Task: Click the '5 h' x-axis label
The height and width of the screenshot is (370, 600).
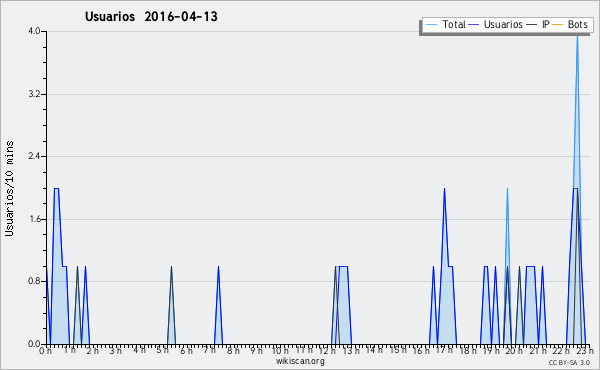Action: [x=163, y=350]
